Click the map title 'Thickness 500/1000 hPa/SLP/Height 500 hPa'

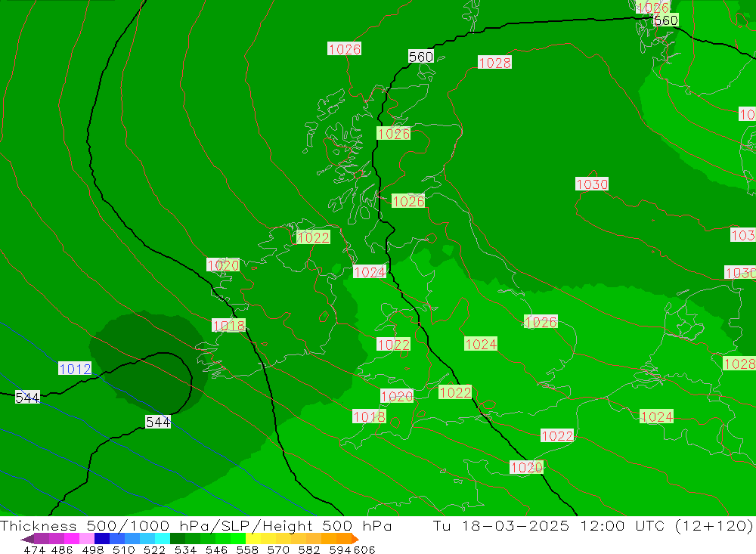(196, 525)
